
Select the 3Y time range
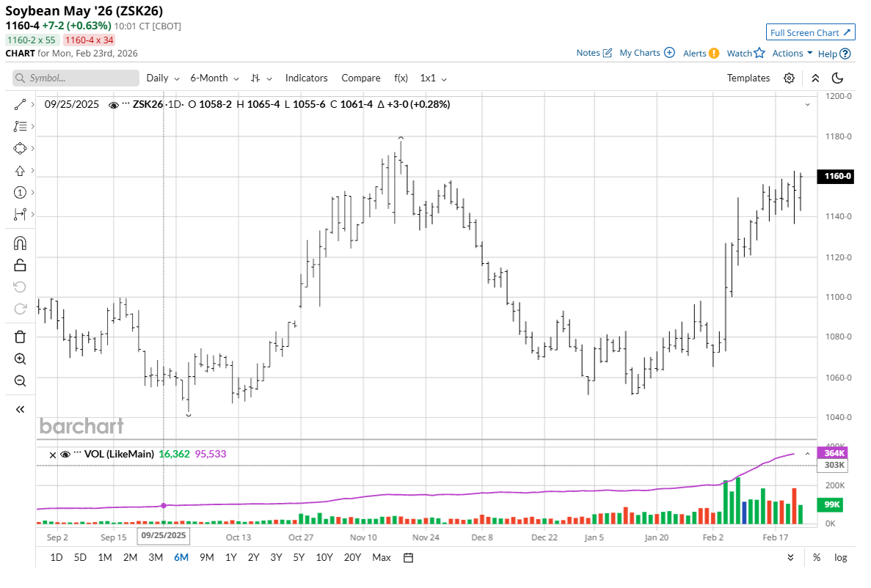tap(276, 557)
